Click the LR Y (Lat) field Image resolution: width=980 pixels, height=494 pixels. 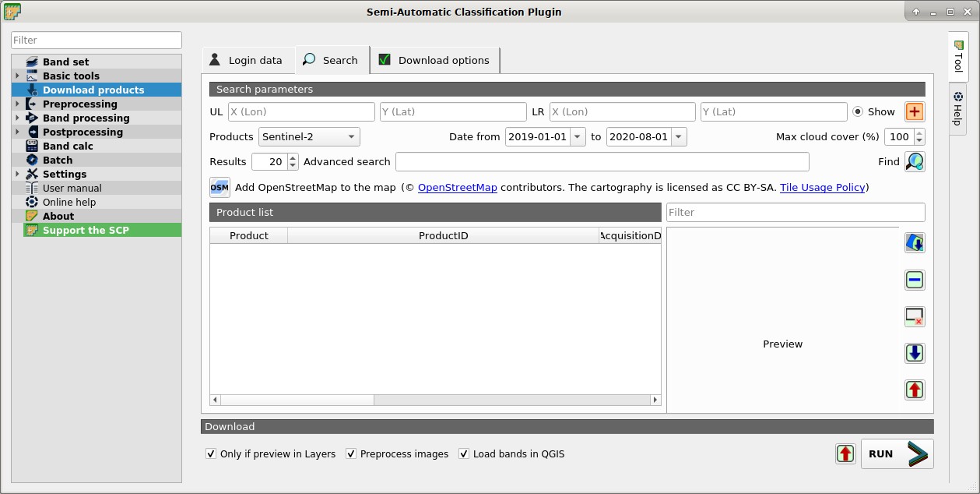click(x=774, y=111)
